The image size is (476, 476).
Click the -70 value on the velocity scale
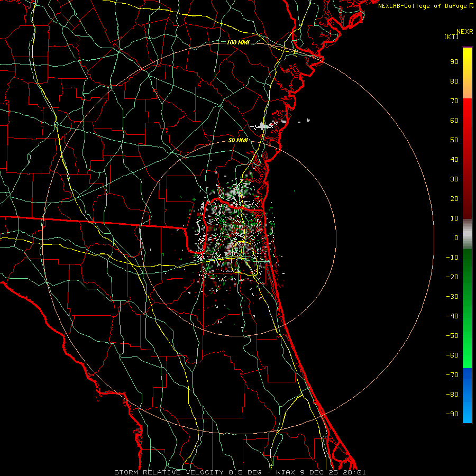[452, 375]
